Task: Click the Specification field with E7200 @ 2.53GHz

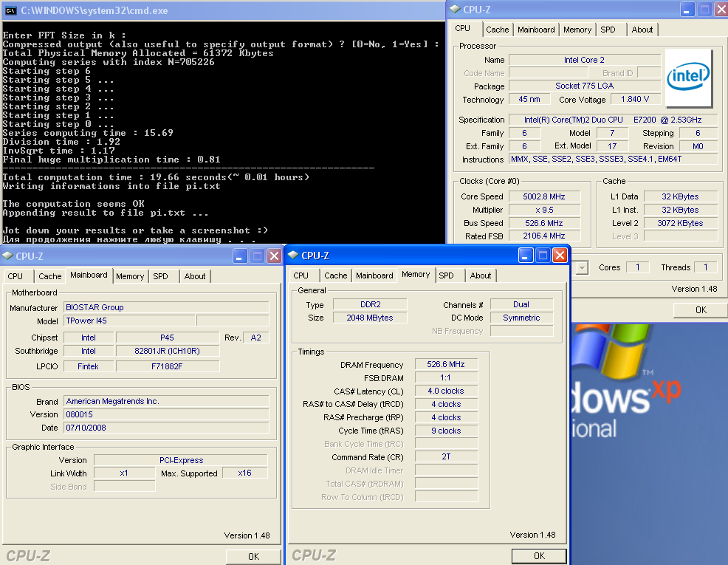Action: coord(613,120)
